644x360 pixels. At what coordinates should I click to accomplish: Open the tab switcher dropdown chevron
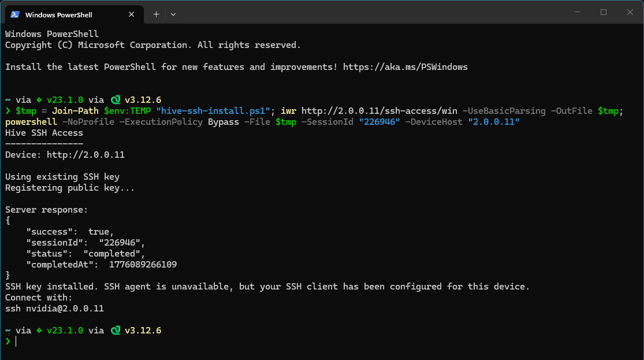click(x=173, y=14)
